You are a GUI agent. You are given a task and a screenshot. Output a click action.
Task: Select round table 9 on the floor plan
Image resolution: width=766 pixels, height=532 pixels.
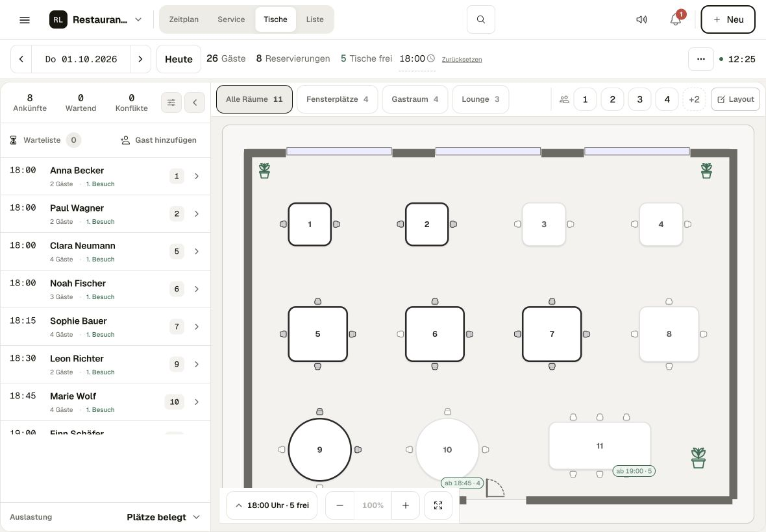click(319, 450)
